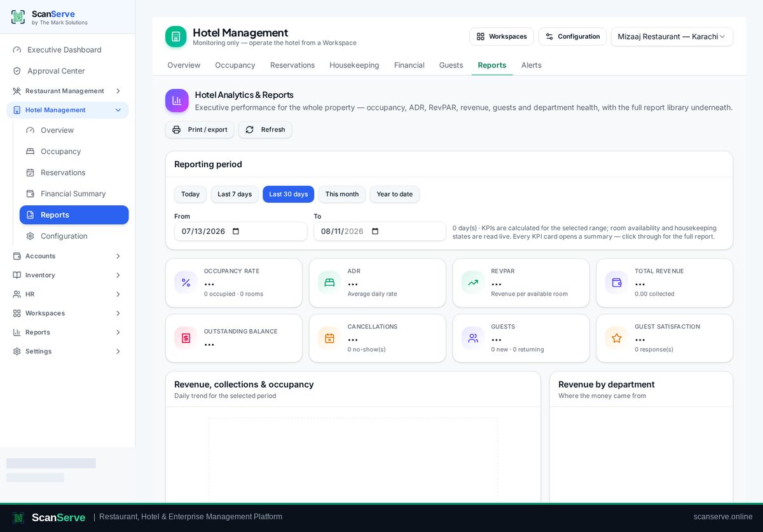
Task: Open the header Configuration button
Action: pos(572,37)
